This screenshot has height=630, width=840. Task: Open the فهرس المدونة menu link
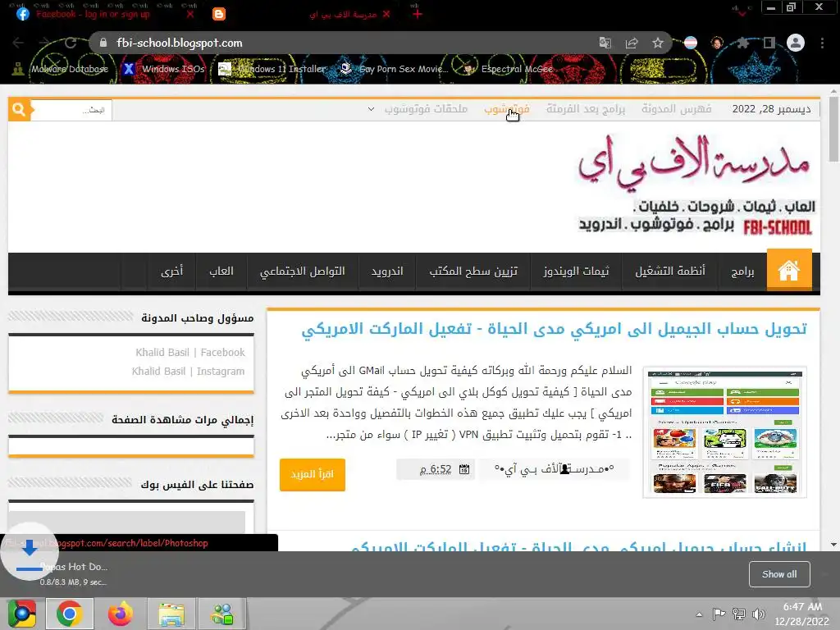coord(676,109)
